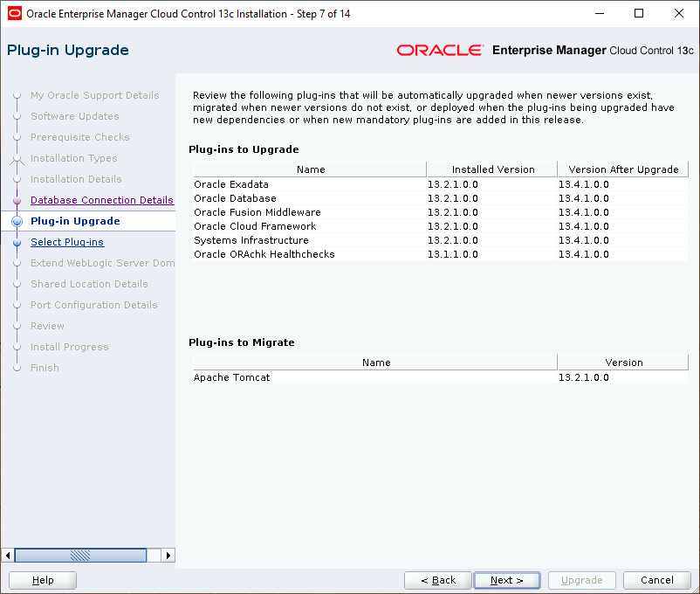This screenshot has width=700, height=594.
Task: Close the installer window
Action: 678,13
